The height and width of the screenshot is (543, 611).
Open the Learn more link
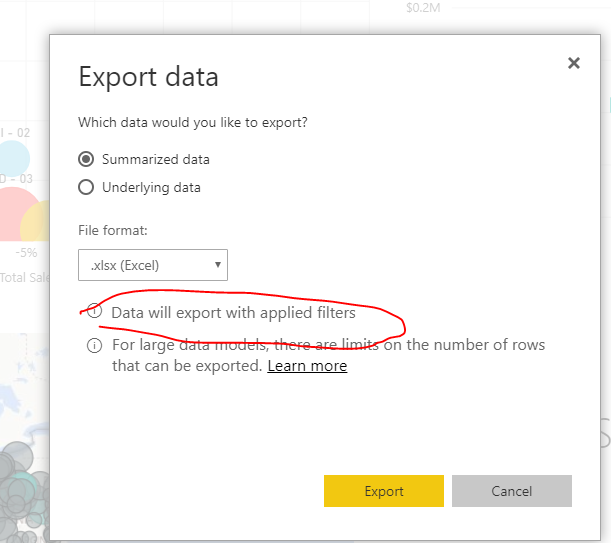click(307, 366)
